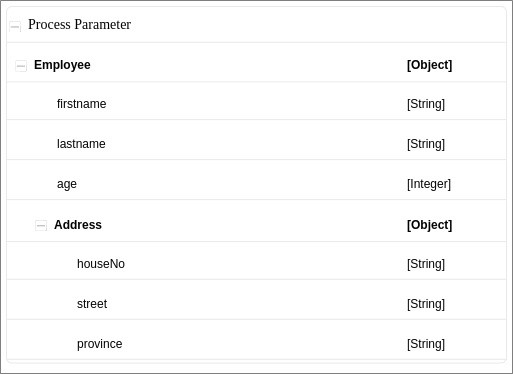Viewport: 513px width, 374px height.
Task: Click the [Integer] type beside age
Action: [x=429, y=184]
